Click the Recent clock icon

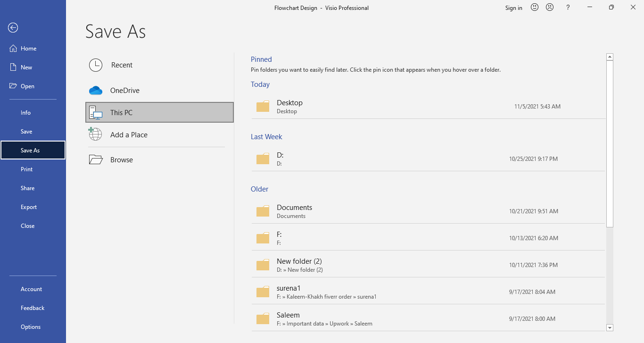[x=96, y=65]
